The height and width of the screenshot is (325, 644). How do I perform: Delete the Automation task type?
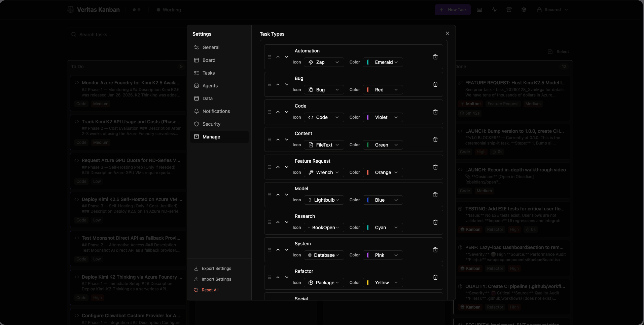pos(435,57)
